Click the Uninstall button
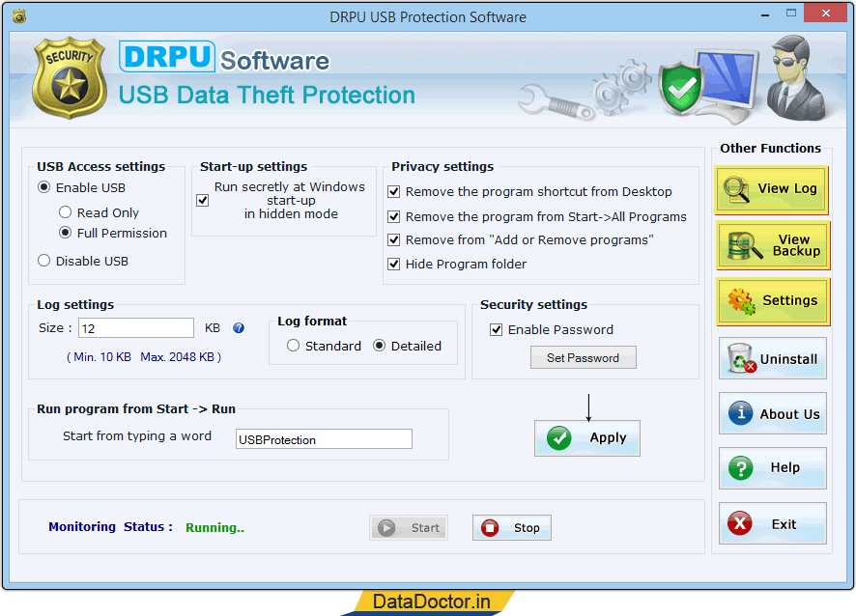The image size is (856, 616). [773, 358]
